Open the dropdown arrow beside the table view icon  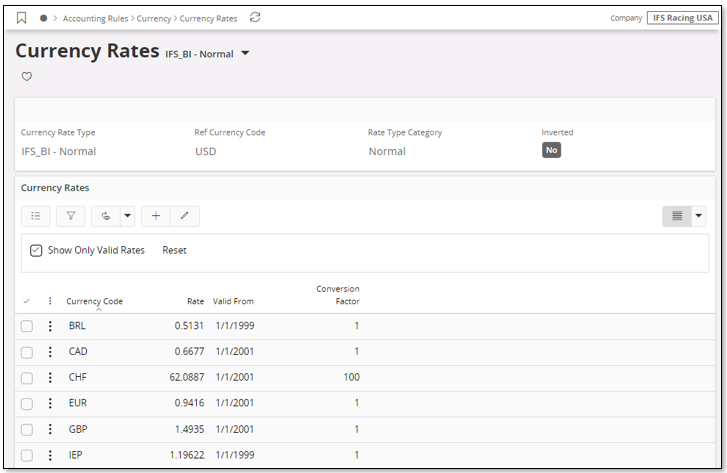click(698, 215)
